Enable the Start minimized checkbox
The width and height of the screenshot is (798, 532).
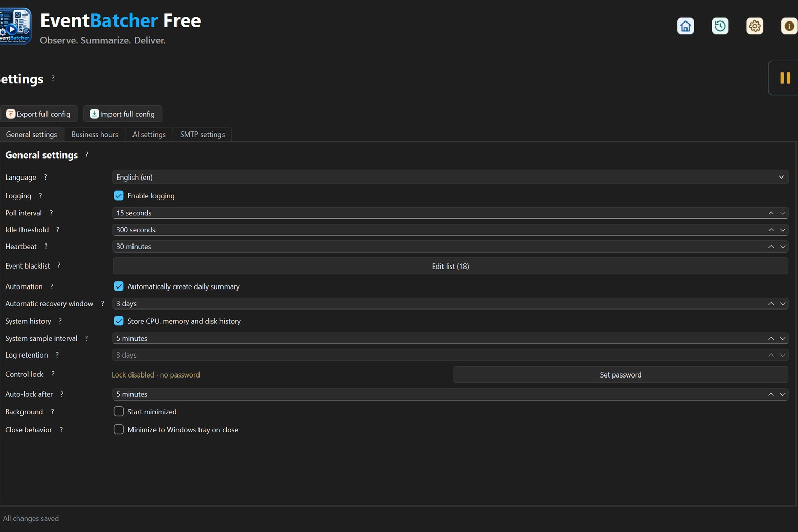pyautogui.click(x=119, y=411)
